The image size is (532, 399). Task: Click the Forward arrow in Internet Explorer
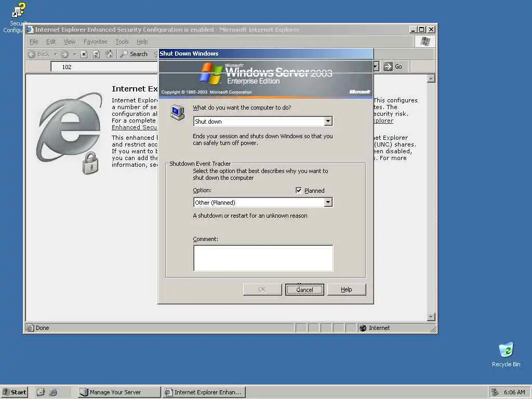point(65,54)
